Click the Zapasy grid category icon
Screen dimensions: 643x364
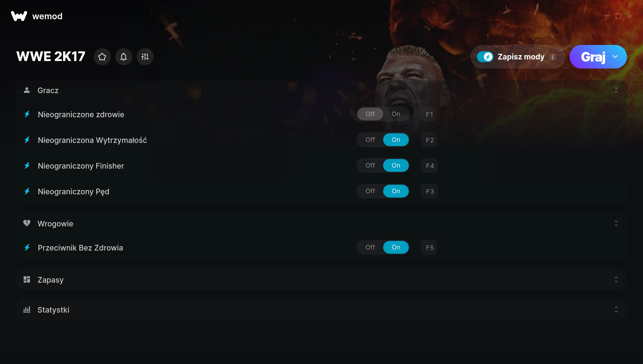pos(27,280)
